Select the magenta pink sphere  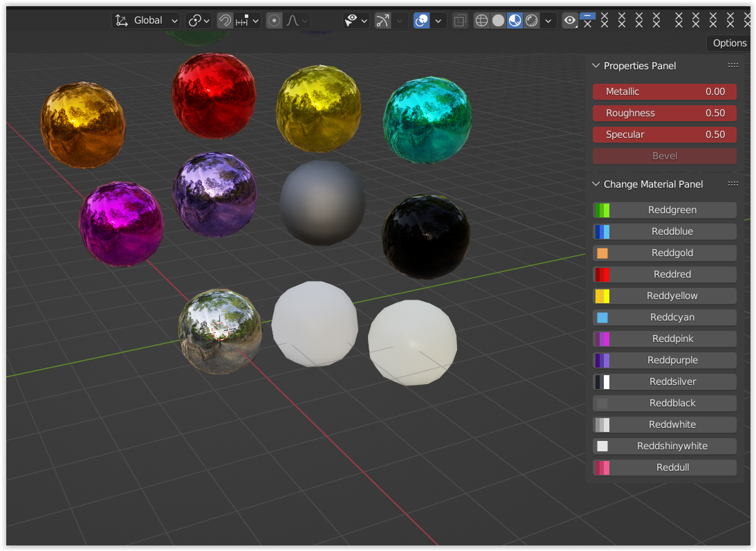(x=122, y=224)
